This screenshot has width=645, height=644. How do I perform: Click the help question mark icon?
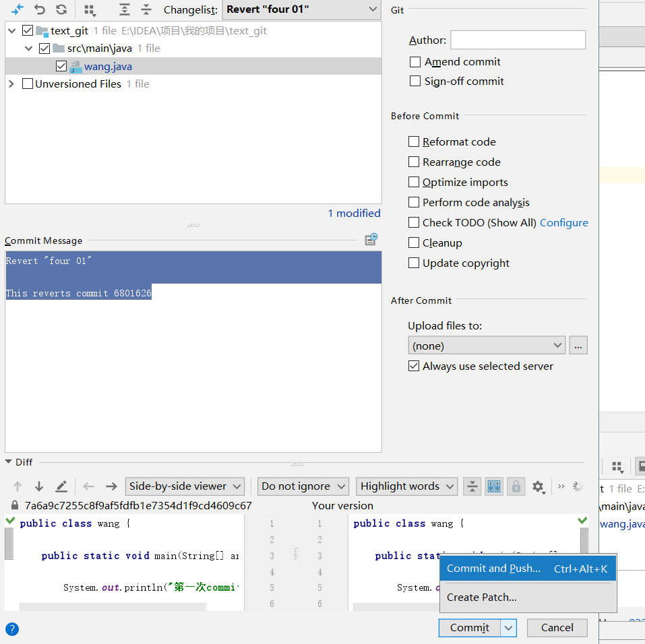click(12, 629)
